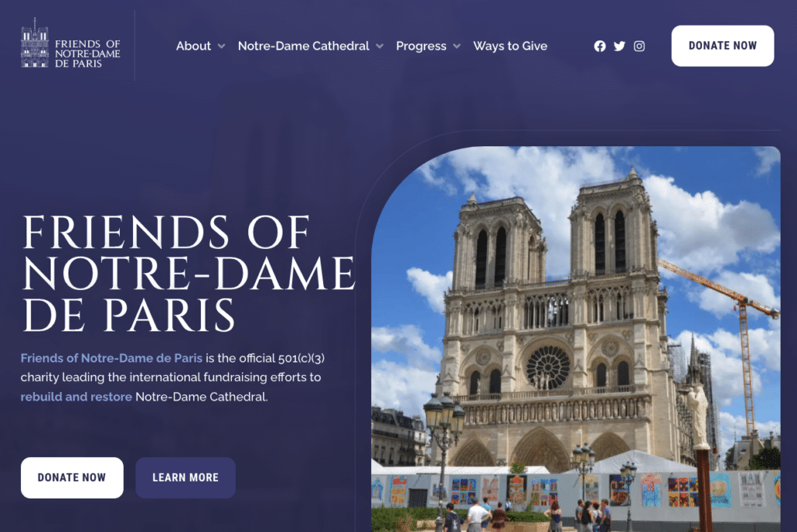This screenshot has width=797, height=532.
Task: Open the Facebook social icon
Action: [600, 46]
